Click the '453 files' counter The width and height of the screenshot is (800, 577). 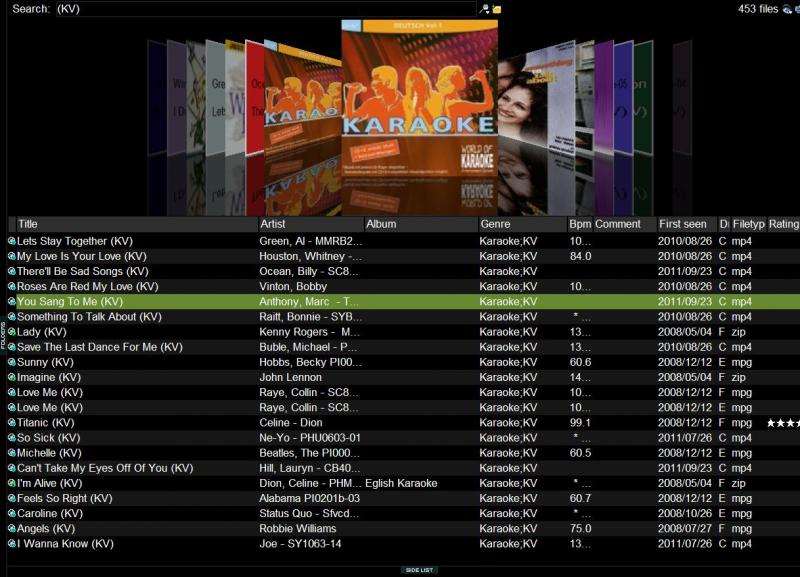(x=758, y=9)
